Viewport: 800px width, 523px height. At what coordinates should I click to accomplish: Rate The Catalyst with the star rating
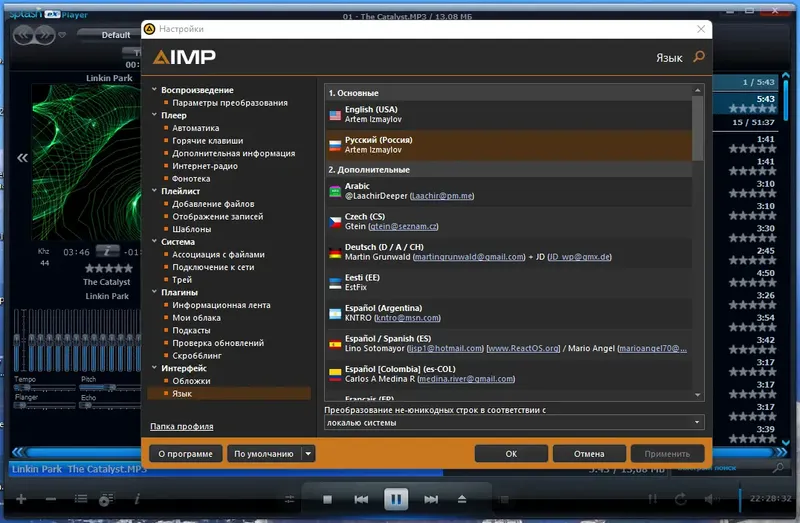[108, 268]
